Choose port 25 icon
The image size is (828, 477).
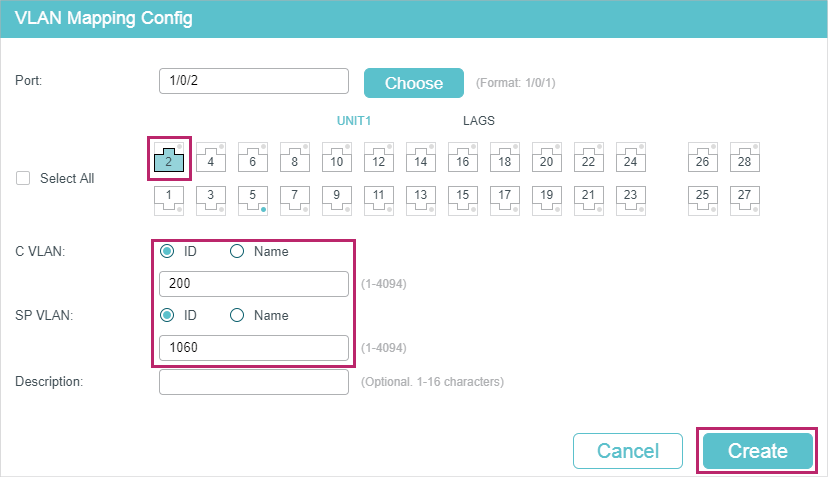[x=702, y=200]
